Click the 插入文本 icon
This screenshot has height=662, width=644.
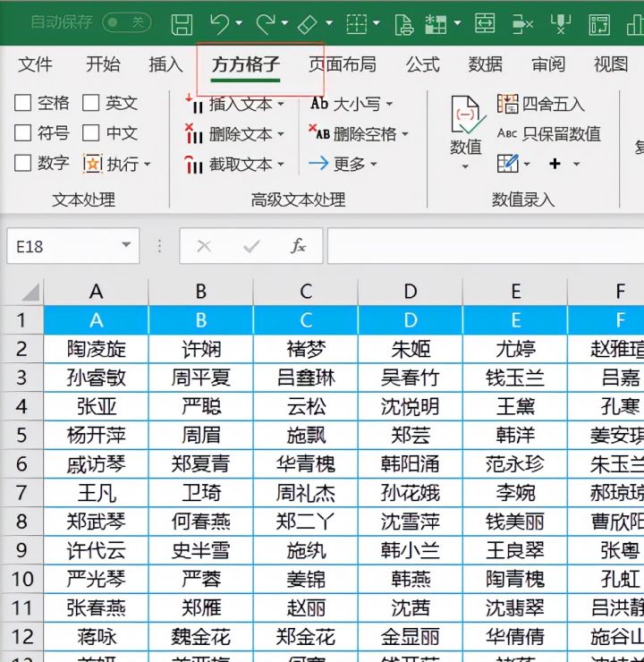coord(194,104)
